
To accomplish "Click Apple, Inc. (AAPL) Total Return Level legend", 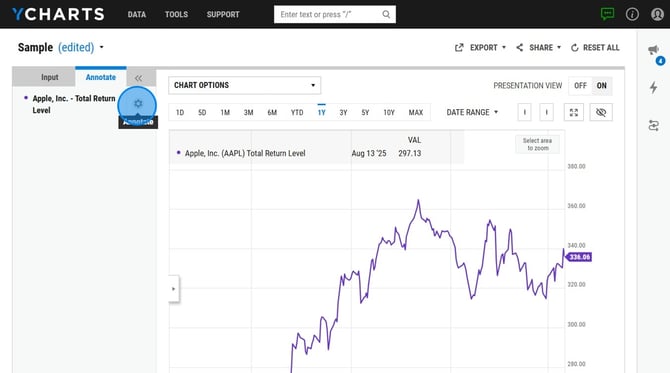I will (245, 153).
